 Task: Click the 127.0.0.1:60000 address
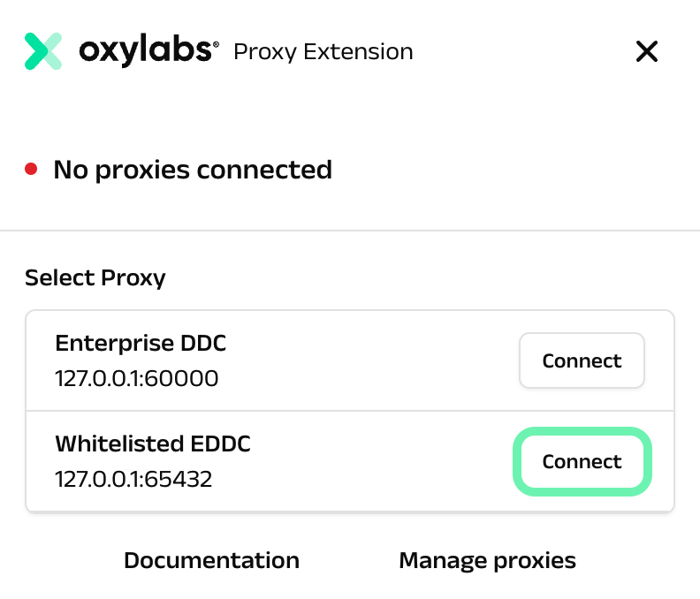(x=136, y=379)
